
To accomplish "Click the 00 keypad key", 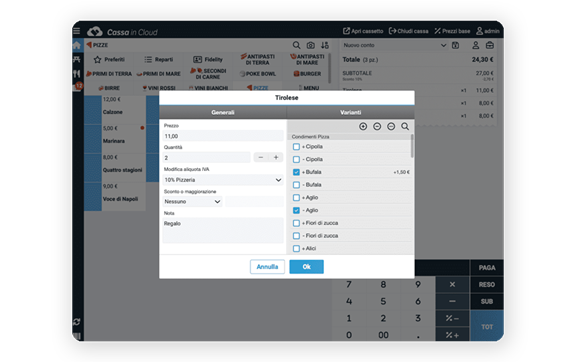I will pyautogui.click(x=383, y=335).
